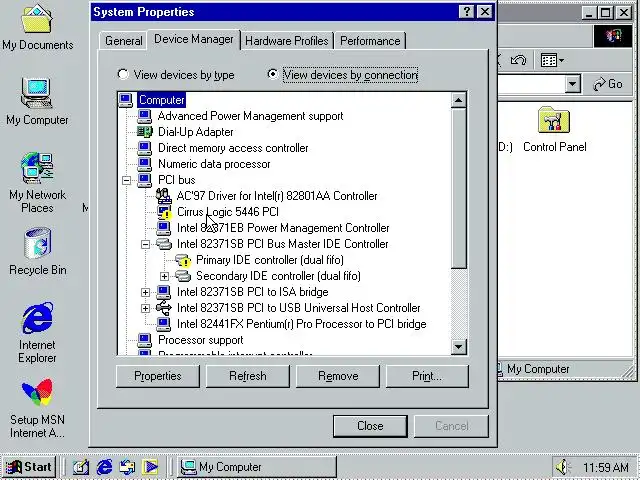
Task: Click the Go button in My Computer window
Action: click(x=608, y=84)
